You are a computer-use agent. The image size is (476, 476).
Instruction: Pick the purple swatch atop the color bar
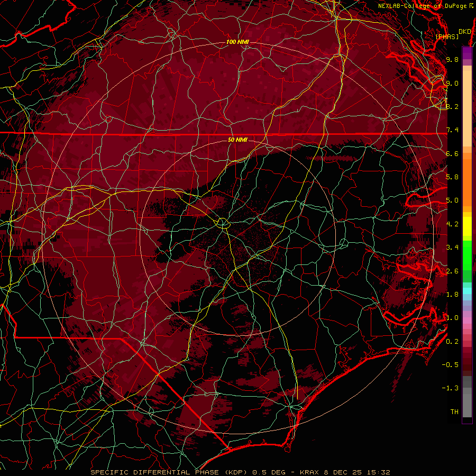point(467,53)
